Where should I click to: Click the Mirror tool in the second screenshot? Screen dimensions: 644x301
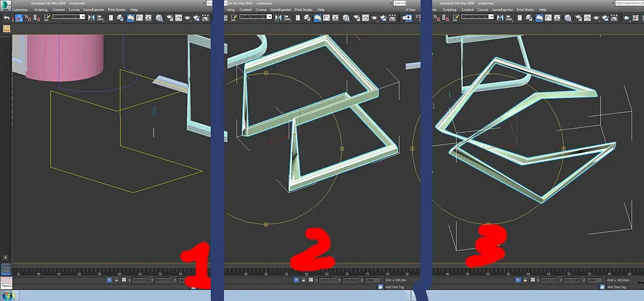click(278, 17)
